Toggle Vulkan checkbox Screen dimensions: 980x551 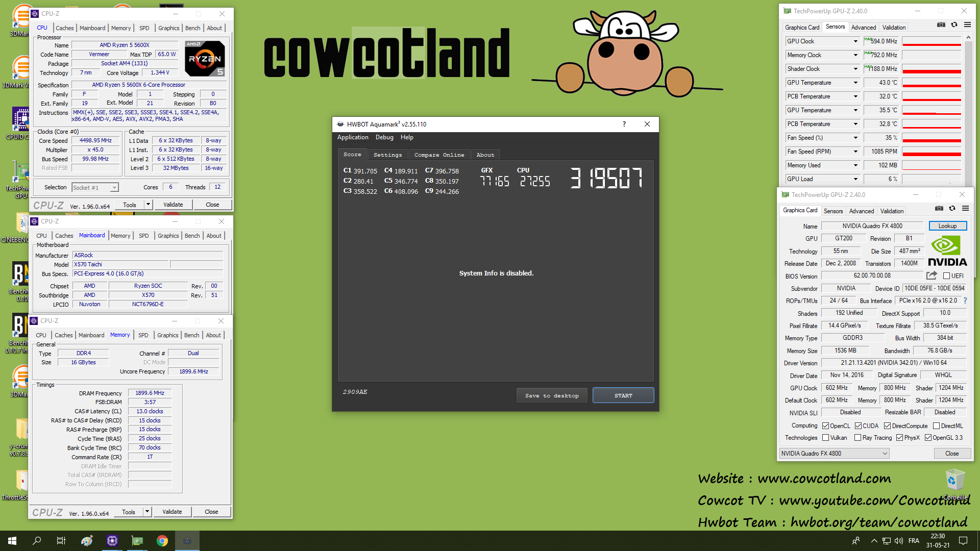pyautogui.click(x=825, y=438)
